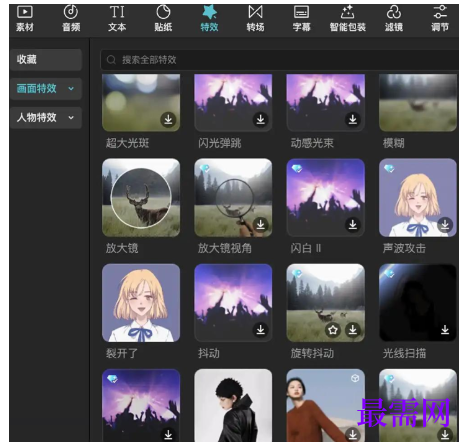The image size is (469, 444).
Task: Go to the 转场 transitions tab
Action: 255,19
